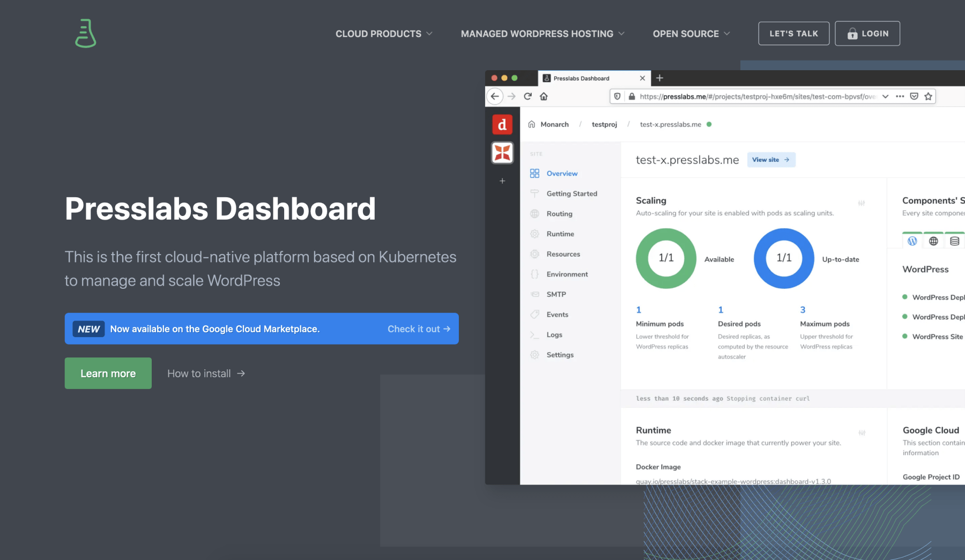Click the Runtime settings sliders icon
This screenshot has width=965, height=560.
coord(862,433)
